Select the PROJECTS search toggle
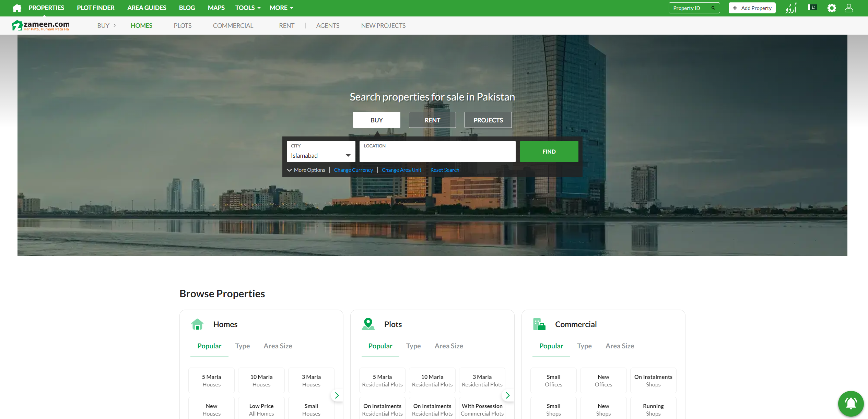The width and height of the screenshot is (868, 419). (488, 120)
